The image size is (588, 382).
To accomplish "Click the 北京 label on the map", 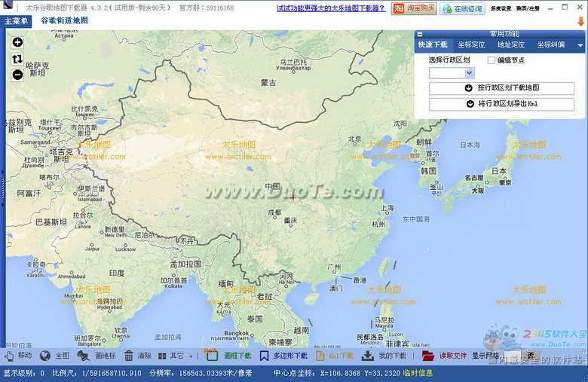I will pos(354,139).
